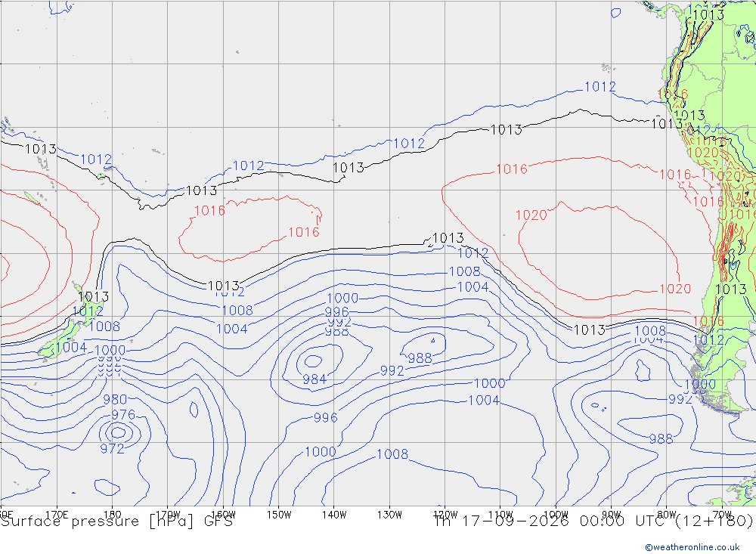
Task: Click the 988 label near 120W low
Action: (x=420, y=358)
